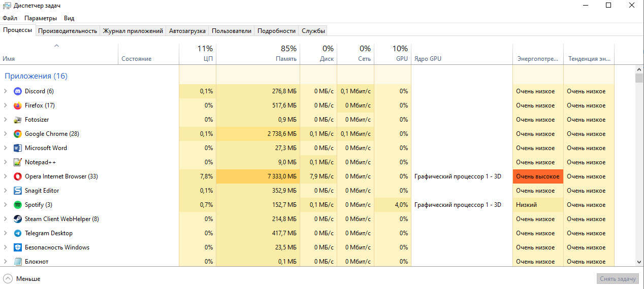Click the Notepad++ icon
Viewport: 644px width, 289px height.
pos(18,162)
